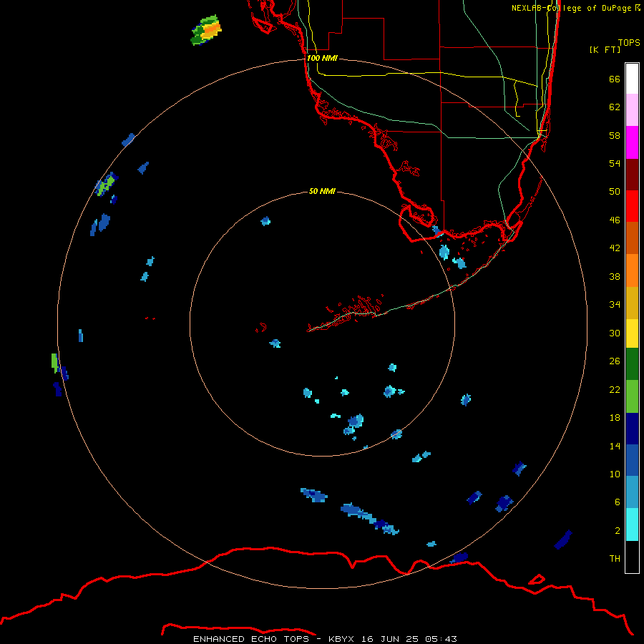Click the '38' scale label

pos(615,277)
